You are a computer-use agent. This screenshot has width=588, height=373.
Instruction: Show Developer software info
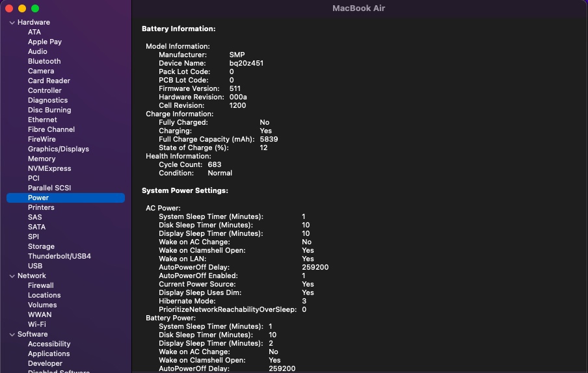[45, 363]
